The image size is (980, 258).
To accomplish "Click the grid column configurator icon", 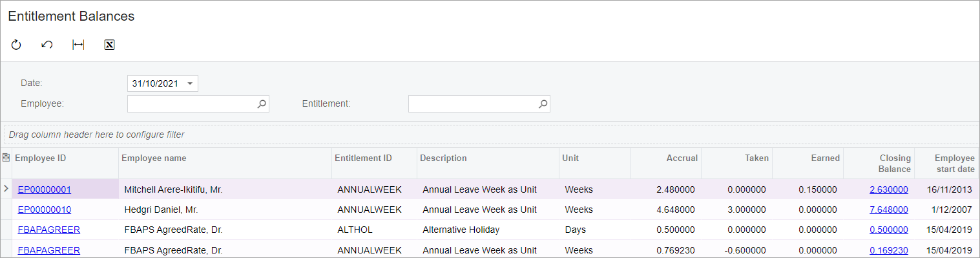I will [x=6, y=158].
